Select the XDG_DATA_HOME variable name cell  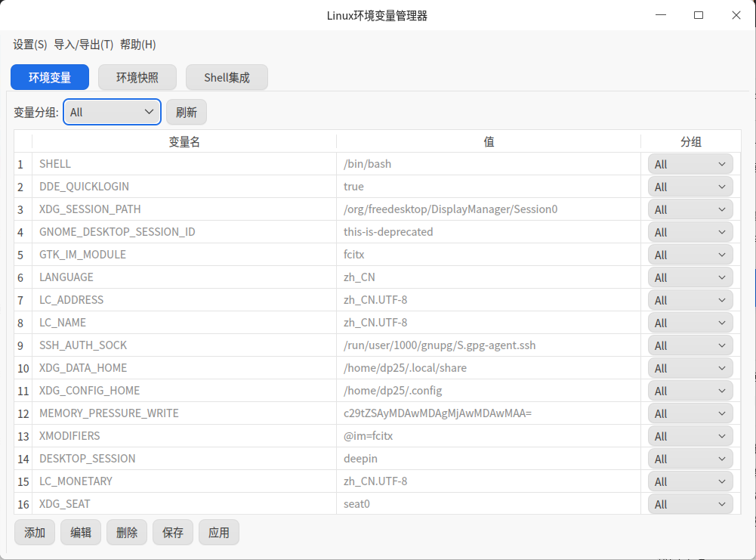coord(184,368)
